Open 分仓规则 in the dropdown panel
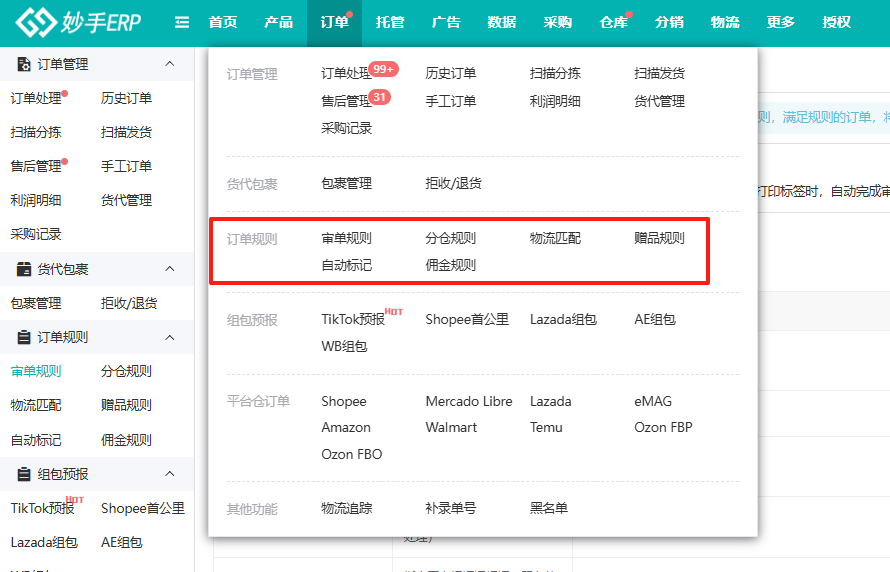 451,238
